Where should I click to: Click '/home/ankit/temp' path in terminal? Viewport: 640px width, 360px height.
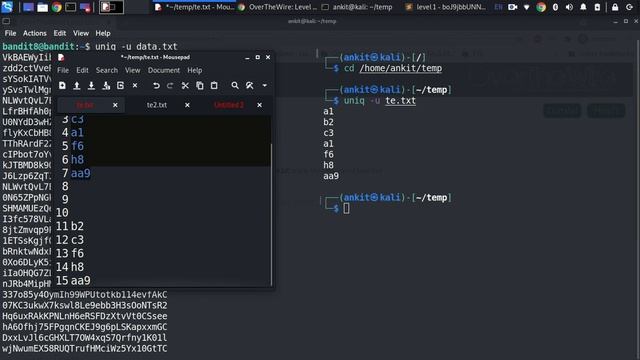(400, 68)
